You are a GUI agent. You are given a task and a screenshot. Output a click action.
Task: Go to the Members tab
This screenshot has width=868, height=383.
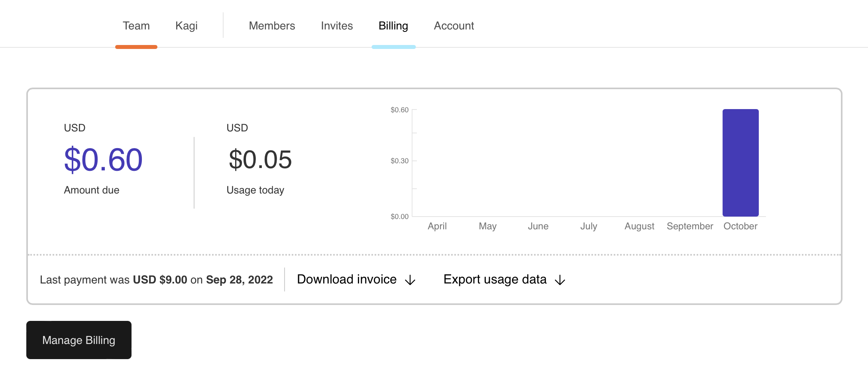coord(272,26)
